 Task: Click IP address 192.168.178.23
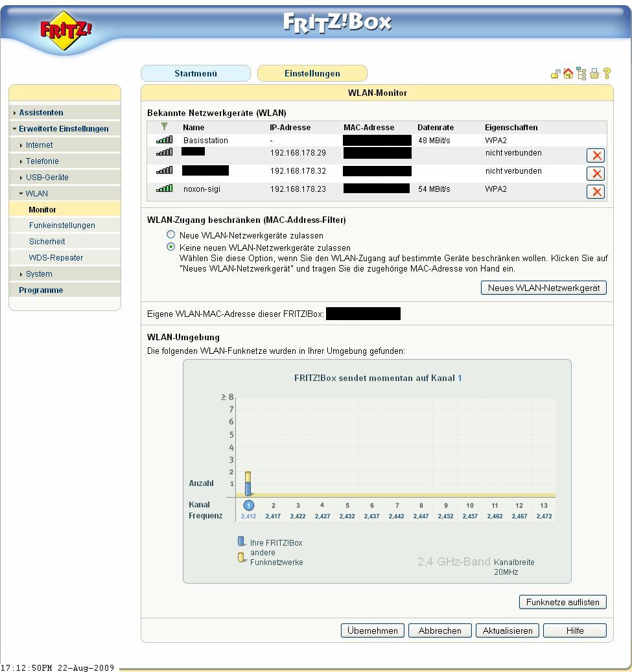click(x=298, y=189)
